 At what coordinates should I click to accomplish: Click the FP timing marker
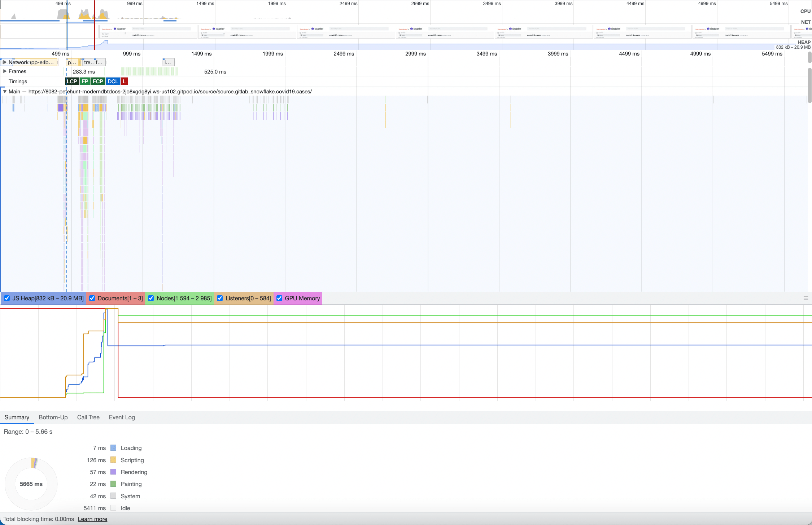[x=85, y=81]
